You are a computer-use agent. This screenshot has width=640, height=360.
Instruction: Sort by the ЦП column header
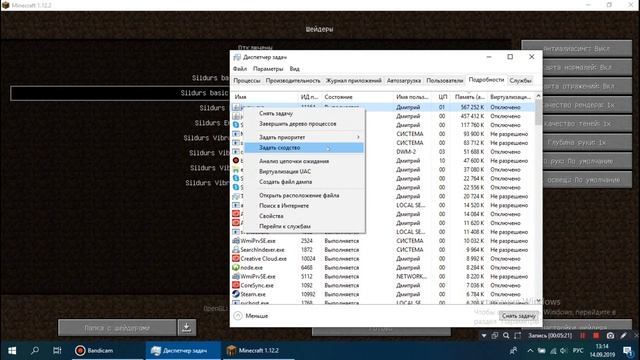click(443, 97)
